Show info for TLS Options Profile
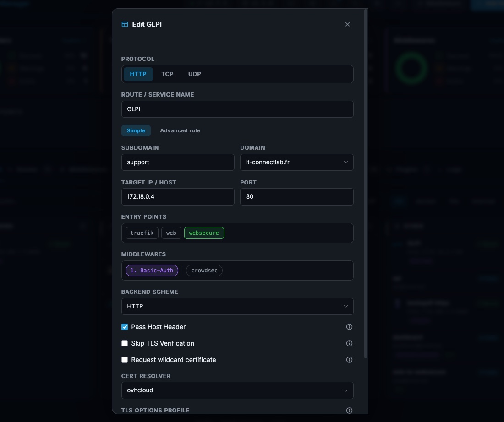This screenshot has width=504, height=422. pyautogui.click(x=349, y=411)
